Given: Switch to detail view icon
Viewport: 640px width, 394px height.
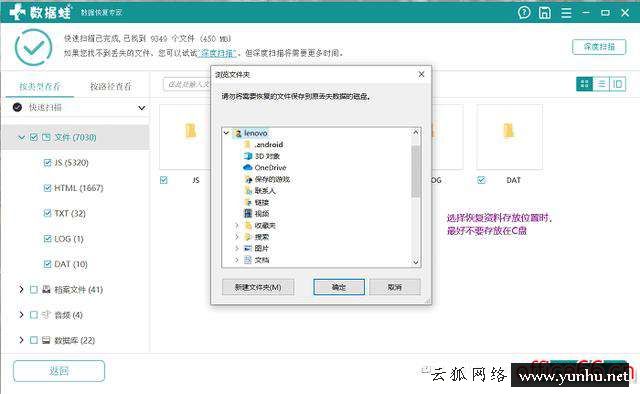Looking at the screenshot, I should 618,84.
